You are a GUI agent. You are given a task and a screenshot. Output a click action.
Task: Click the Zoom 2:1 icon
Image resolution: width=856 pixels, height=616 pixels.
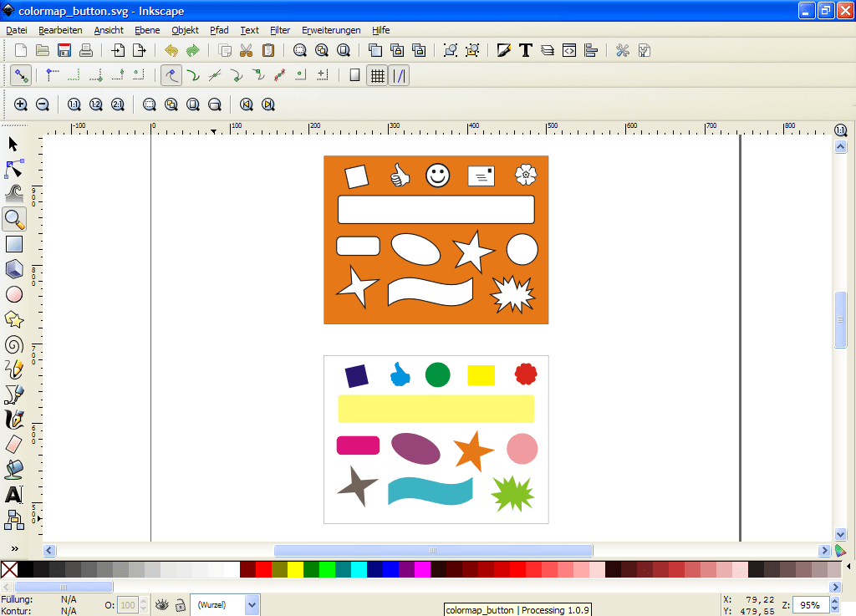117,104
